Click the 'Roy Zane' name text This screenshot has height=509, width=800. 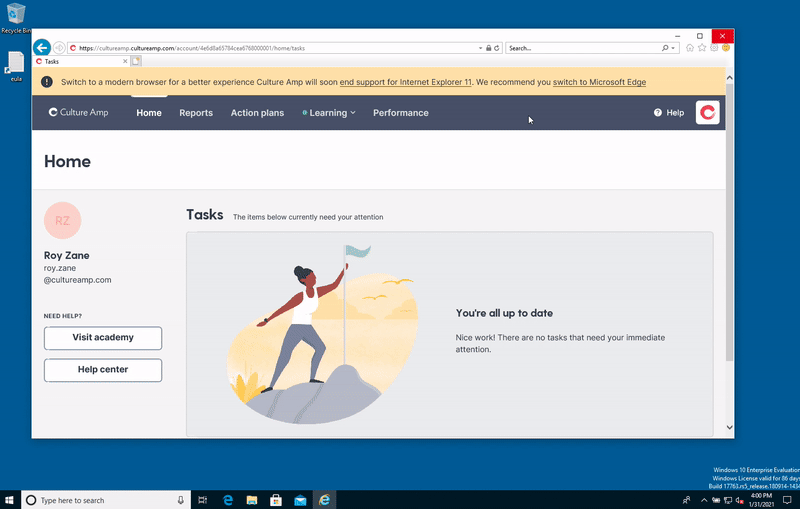tap(66, 256)
